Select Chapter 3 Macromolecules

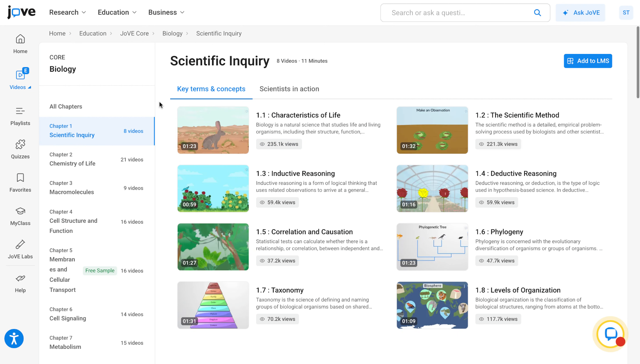click(97, 188)
